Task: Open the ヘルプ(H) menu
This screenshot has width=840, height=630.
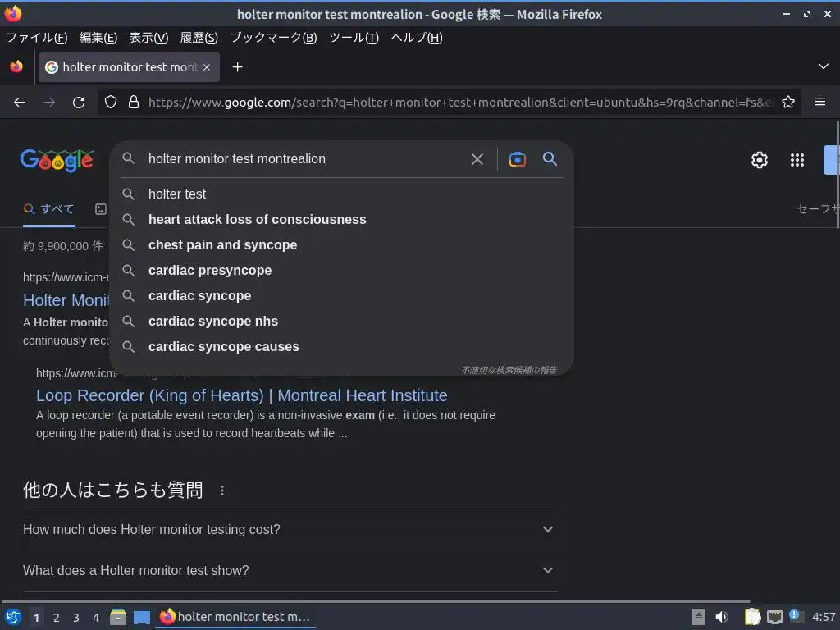Action: [416, 38]
